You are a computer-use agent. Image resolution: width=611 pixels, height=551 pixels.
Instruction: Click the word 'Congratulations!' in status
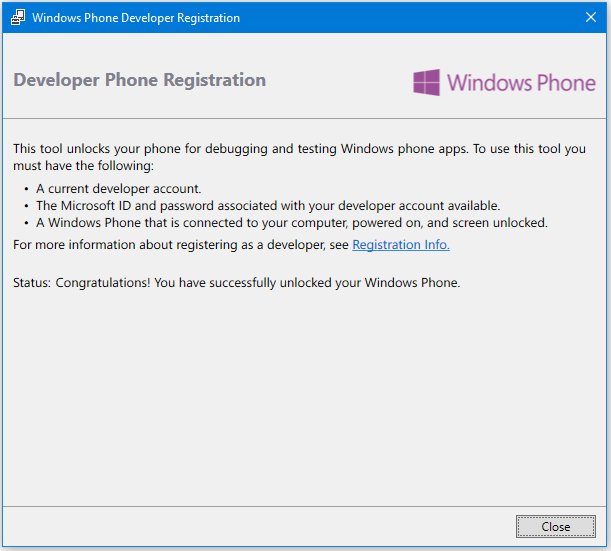coord(102,283)
